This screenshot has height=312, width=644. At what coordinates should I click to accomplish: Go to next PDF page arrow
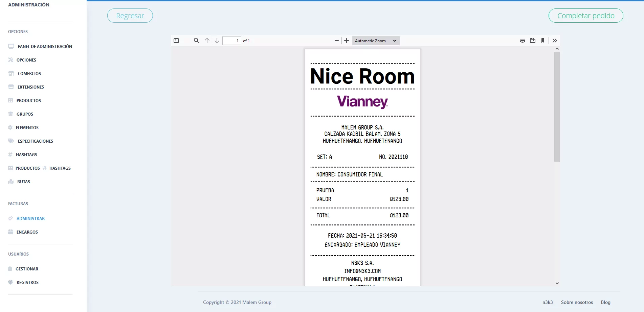217,41
